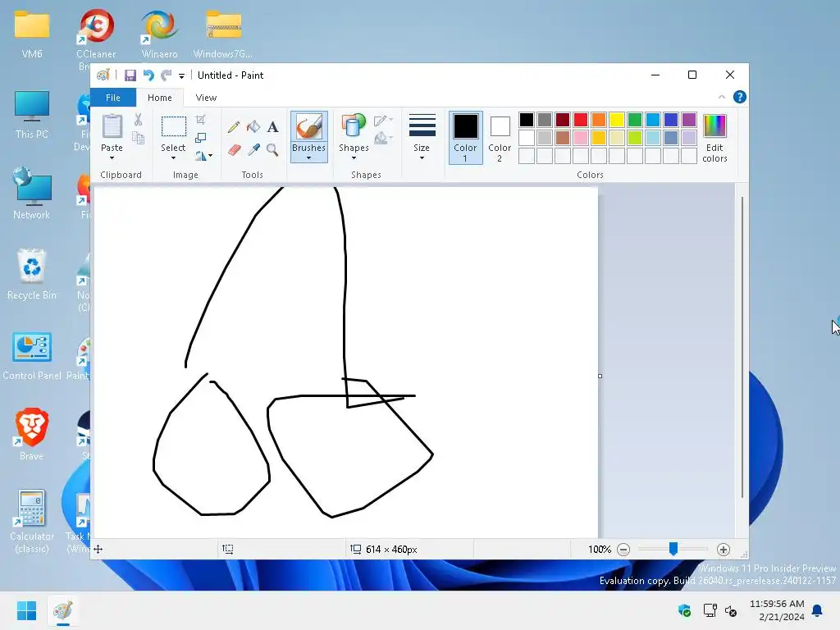Choose the pink color swatch
Image resolution: width=840 pixels, height=630 pixels.
581,138
